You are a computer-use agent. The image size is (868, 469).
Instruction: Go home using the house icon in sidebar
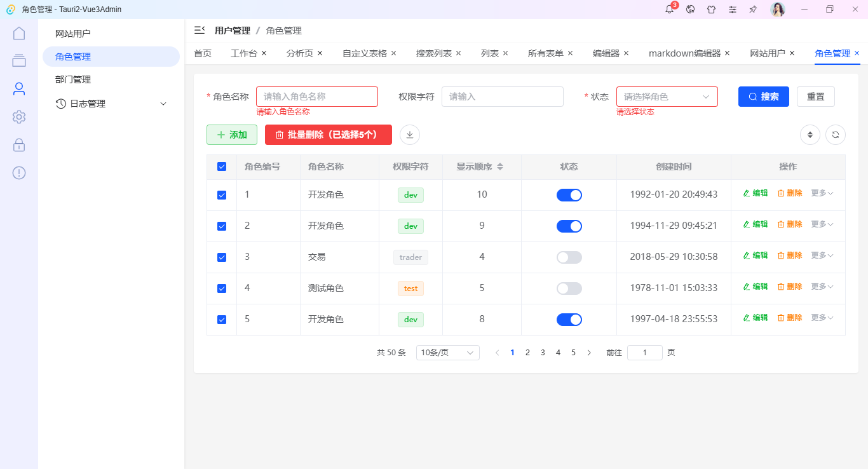tap(19, 32)
